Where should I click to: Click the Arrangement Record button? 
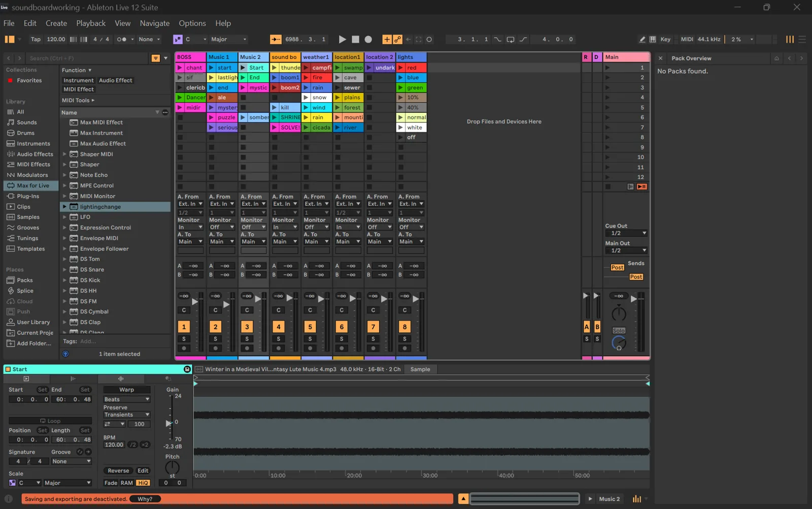pos(368,39)
